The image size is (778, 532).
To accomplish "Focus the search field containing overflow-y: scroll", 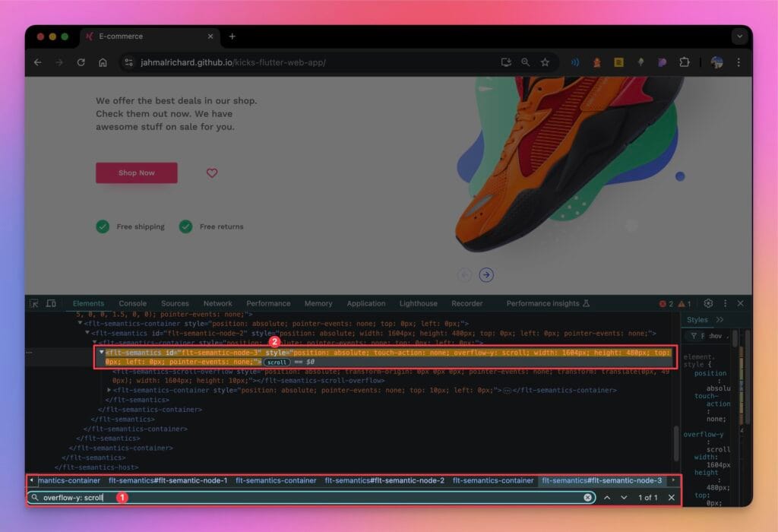I will [312, 497].
